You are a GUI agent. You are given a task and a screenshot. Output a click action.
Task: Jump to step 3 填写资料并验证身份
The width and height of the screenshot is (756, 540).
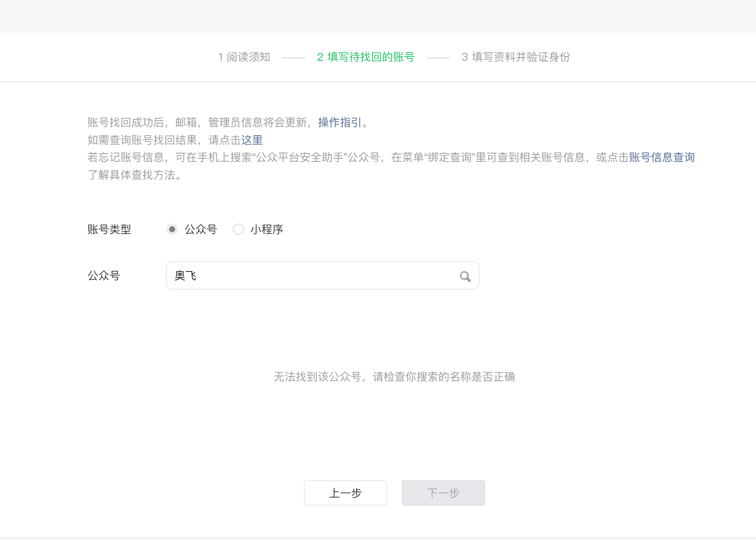click(516, 57)
